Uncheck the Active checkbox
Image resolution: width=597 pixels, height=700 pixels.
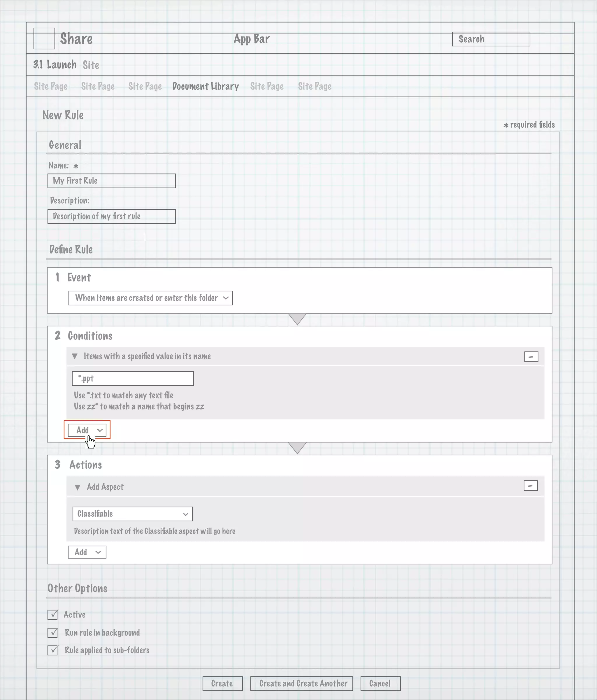click(x=53, y=615)
